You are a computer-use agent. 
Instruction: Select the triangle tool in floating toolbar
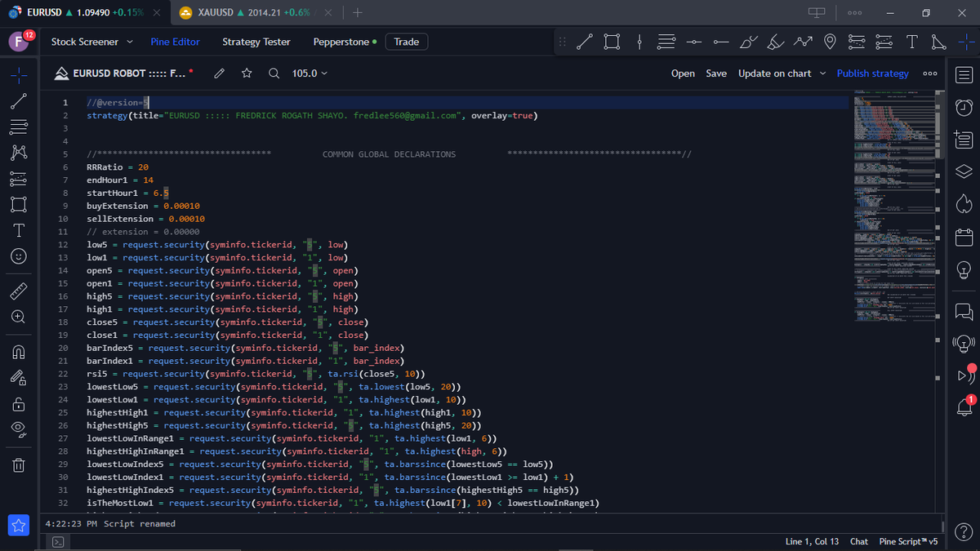[x=938, y=42]
